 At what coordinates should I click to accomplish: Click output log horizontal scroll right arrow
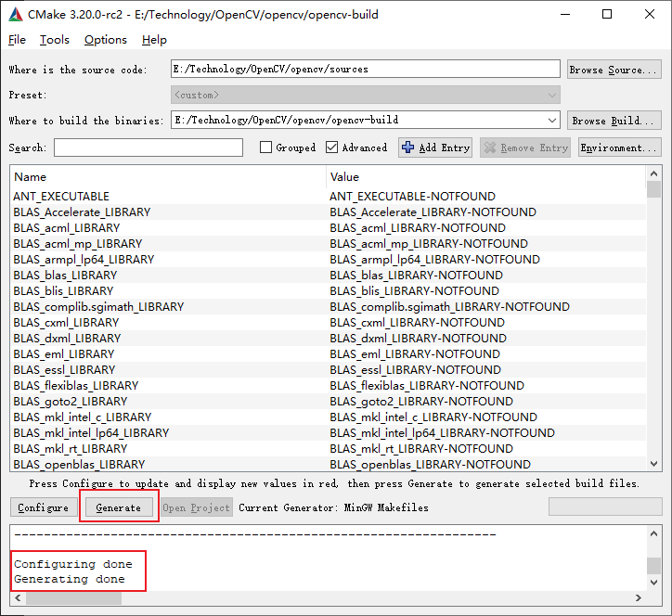point(639,598)
